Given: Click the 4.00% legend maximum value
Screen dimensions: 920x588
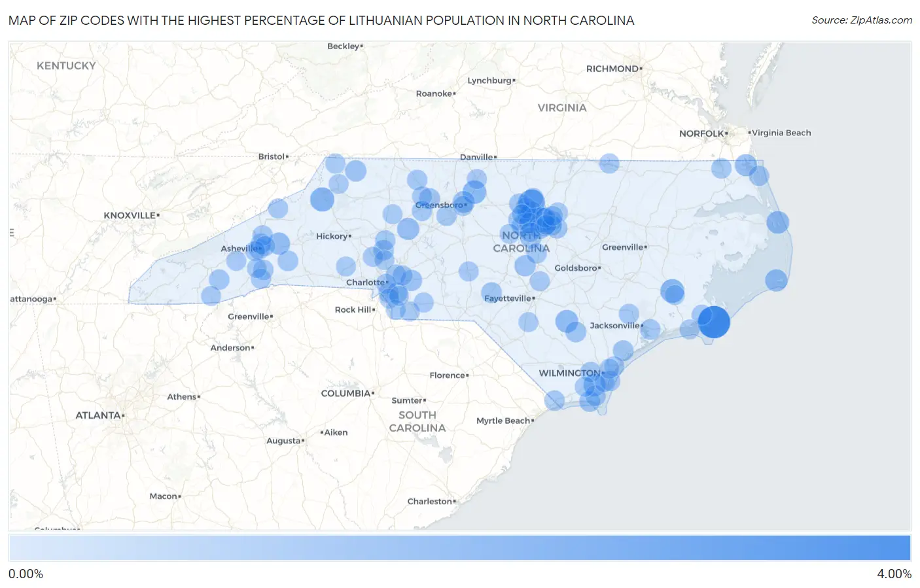Looking at the screenshot, I should (894, 574).
